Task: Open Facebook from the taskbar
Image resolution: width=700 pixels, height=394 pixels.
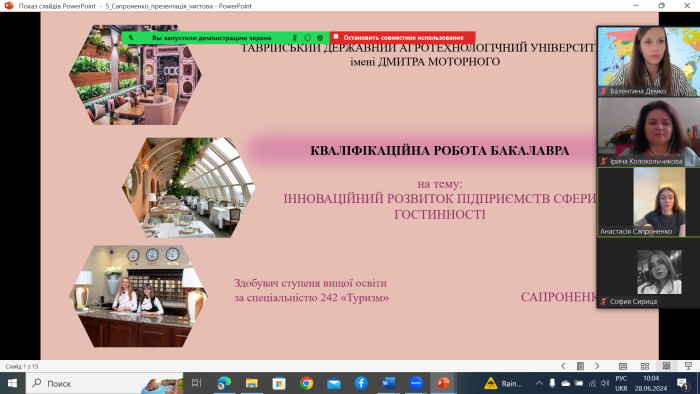Action: coord(361,383)
